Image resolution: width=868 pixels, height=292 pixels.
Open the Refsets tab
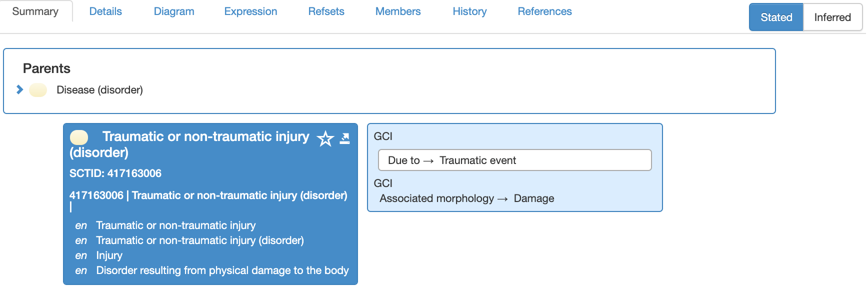[x=326, y=11]
